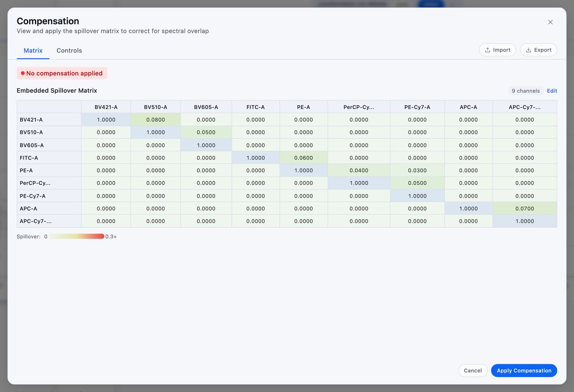Click the 0.0500 cell in the PerCP-Cy row
This screenshot has width=574, height=392.
[x=417, y=183]
